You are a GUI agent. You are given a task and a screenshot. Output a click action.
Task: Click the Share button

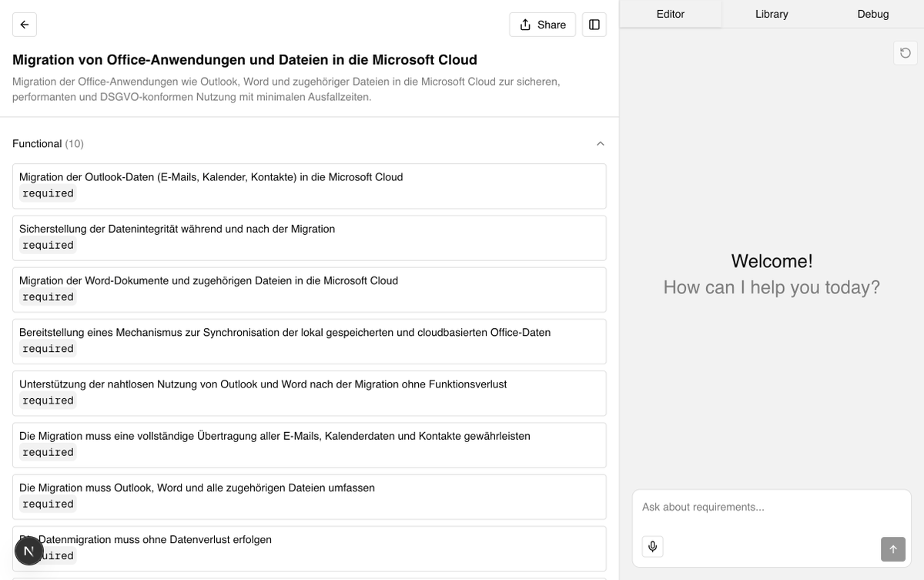click(x=543, y=25)
